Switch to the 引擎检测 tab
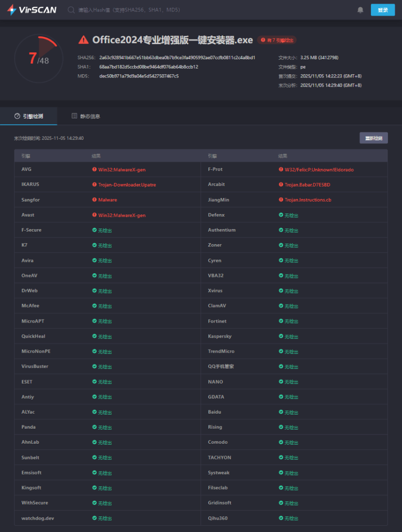This screenshot has height=532, width=402. tap(29, 116)
